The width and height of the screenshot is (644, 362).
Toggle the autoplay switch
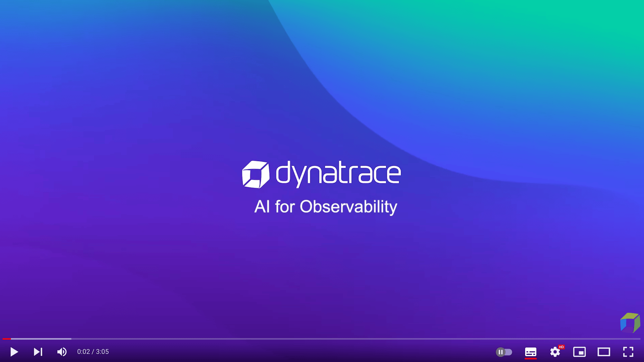coord(504,352)
